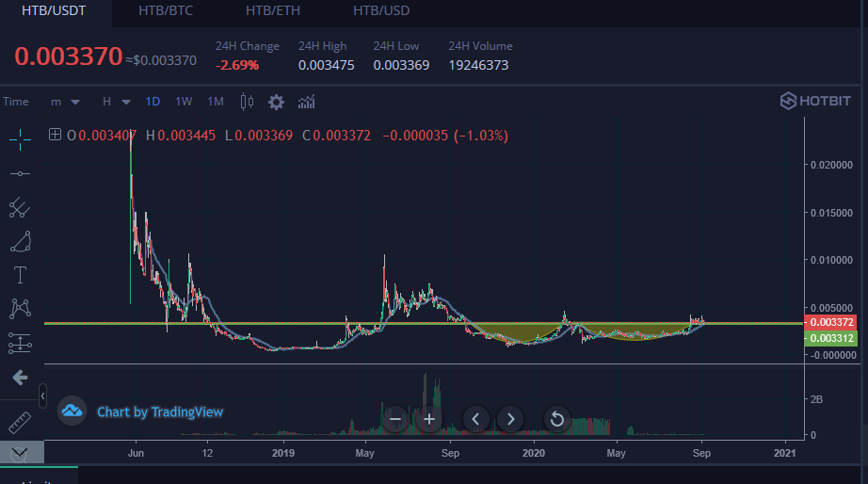The width and height of the screenshot is (868, 484).
Task: Open the pitchfork drawing tools
Action: click(20, 208)
